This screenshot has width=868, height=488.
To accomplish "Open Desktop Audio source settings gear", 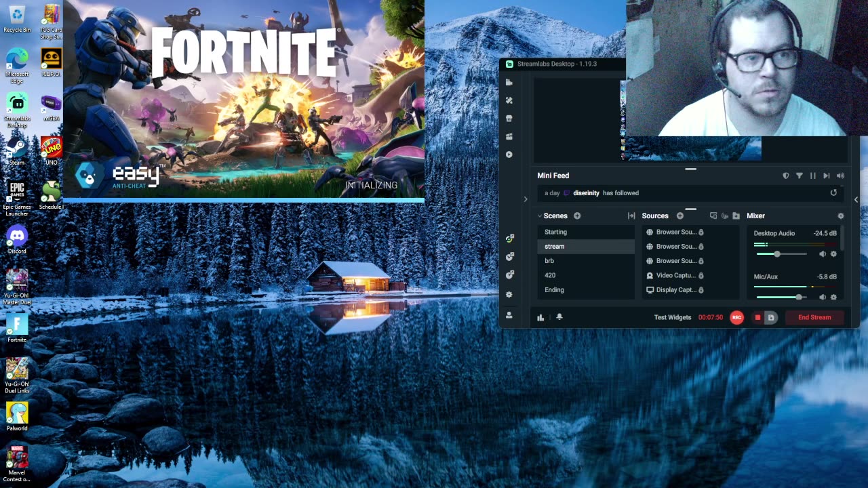I will pyautogui.click(x=833, y=254).
